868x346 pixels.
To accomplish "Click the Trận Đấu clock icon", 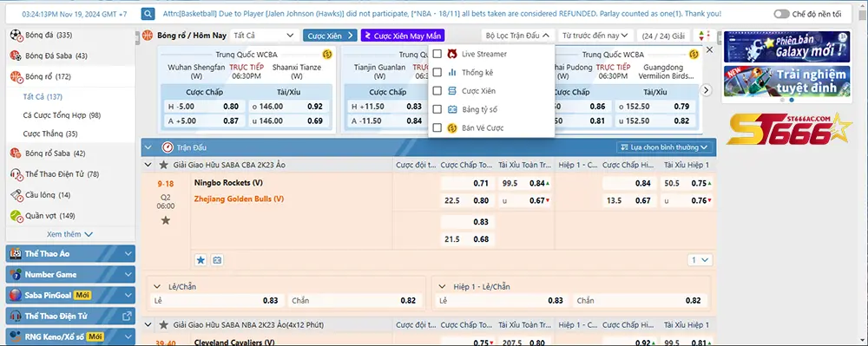I will click(x=168, y=147).
